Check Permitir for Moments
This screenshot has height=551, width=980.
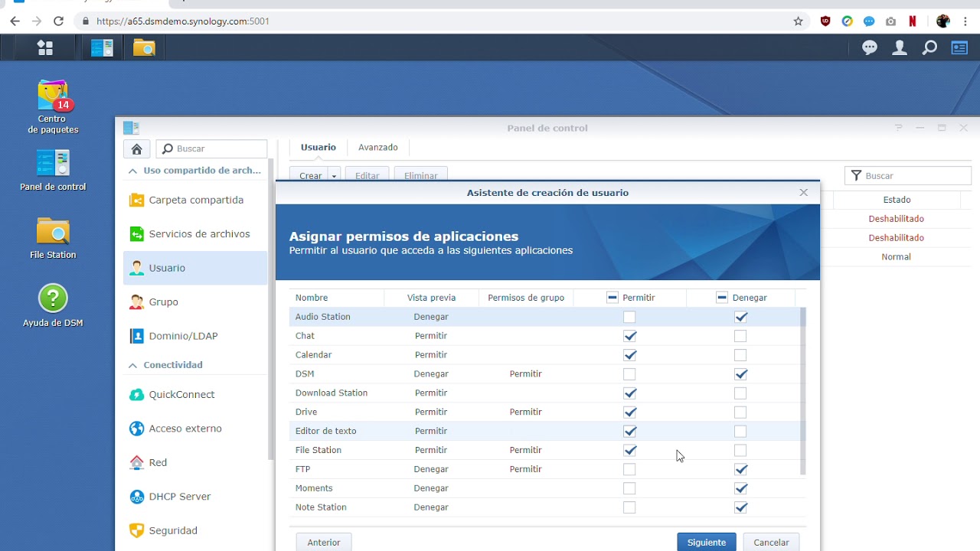[629, 488]
